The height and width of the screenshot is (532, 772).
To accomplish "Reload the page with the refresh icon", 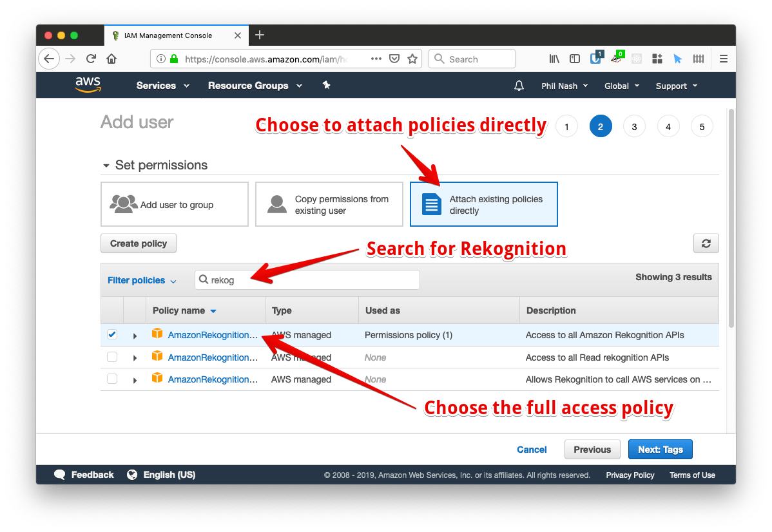I will tap(91, 59).
